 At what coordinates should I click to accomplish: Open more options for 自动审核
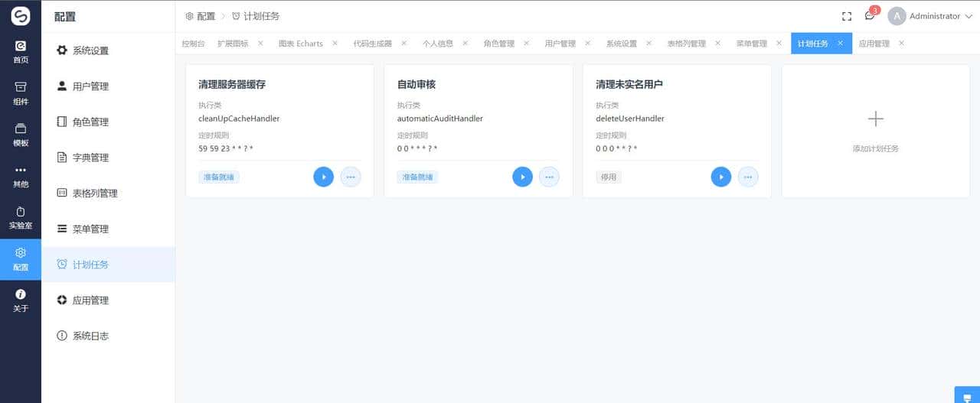pyautogui.click(x=549, y=177)
